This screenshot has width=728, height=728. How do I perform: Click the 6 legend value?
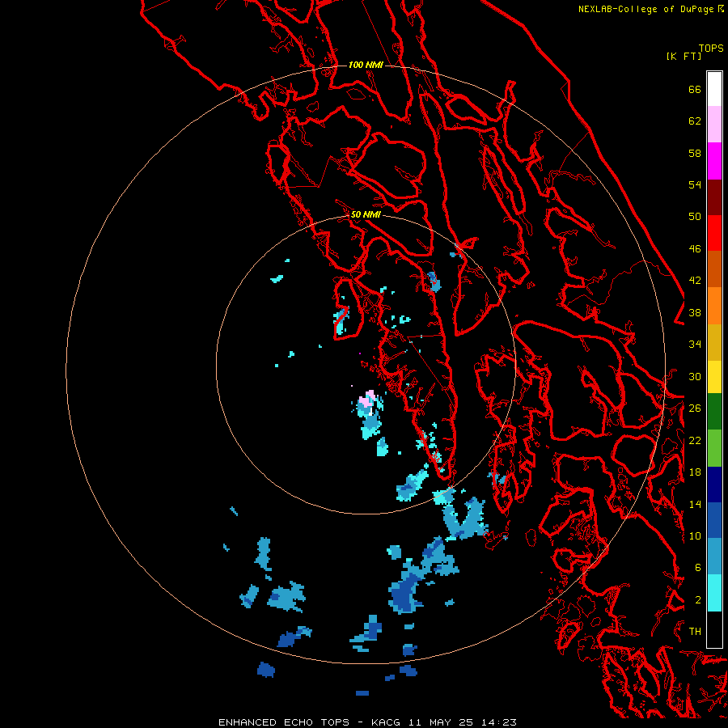(x=698, y=568)
